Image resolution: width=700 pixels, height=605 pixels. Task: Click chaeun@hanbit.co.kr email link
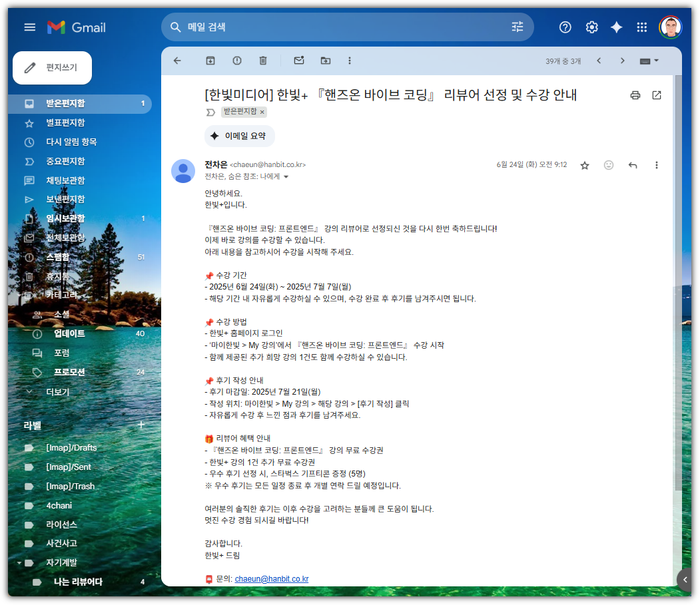point(272,579)
